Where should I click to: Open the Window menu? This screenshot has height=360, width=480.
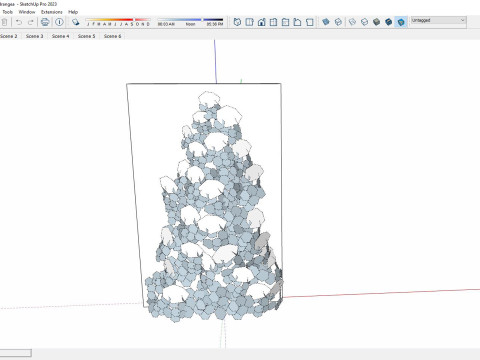27,12
